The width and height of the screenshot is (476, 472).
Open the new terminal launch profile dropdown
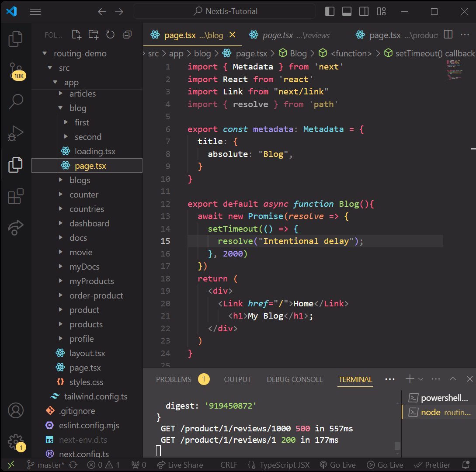click(x=421, y=379)
